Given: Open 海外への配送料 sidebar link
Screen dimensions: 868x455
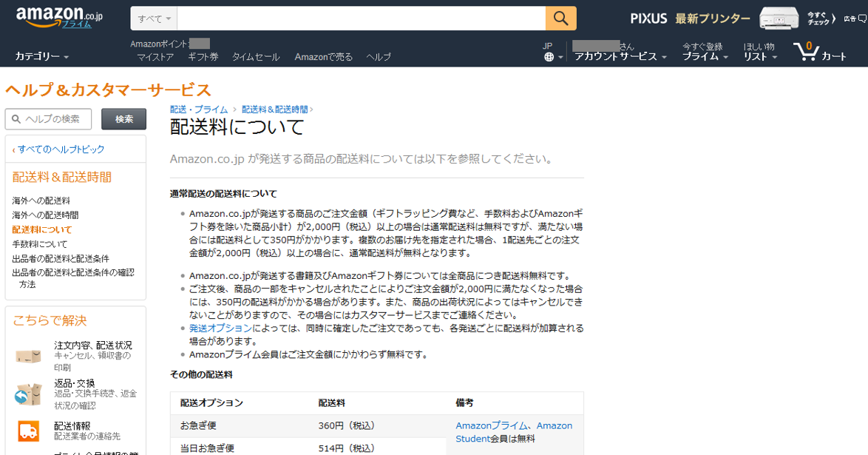Looking at the screenshot, I should tap(41, 200).
